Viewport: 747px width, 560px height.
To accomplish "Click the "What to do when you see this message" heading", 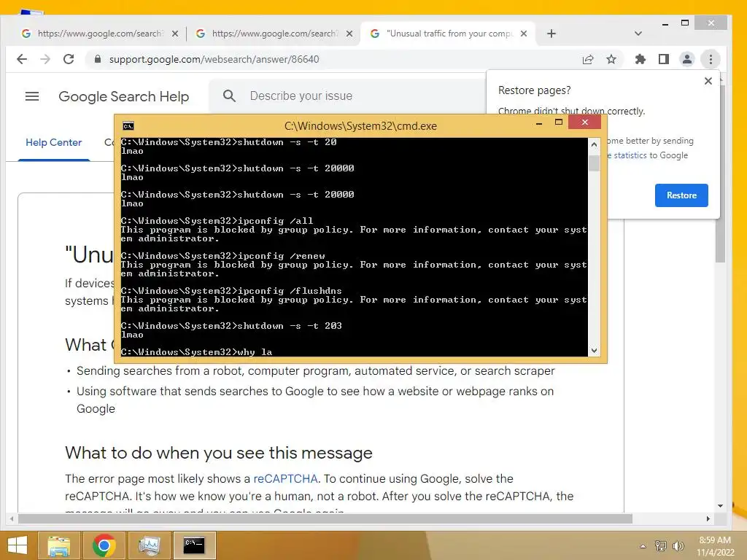I will 219,453.
